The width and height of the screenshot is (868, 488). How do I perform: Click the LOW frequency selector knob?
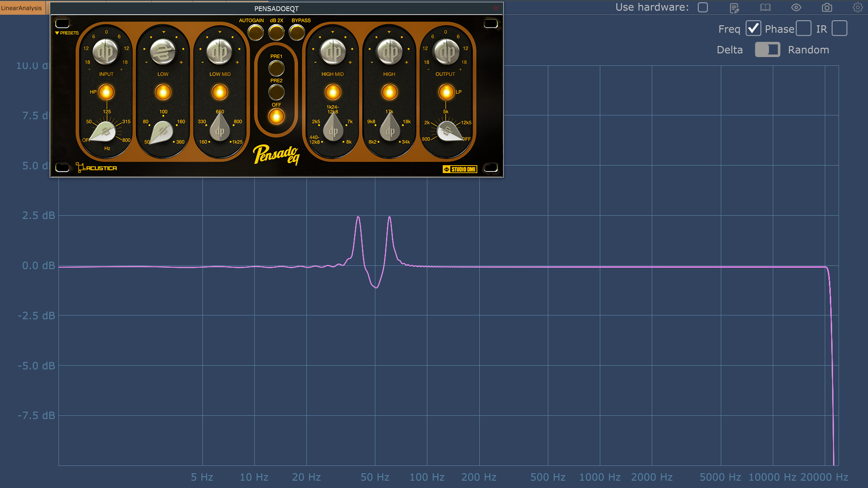point(161,132)
